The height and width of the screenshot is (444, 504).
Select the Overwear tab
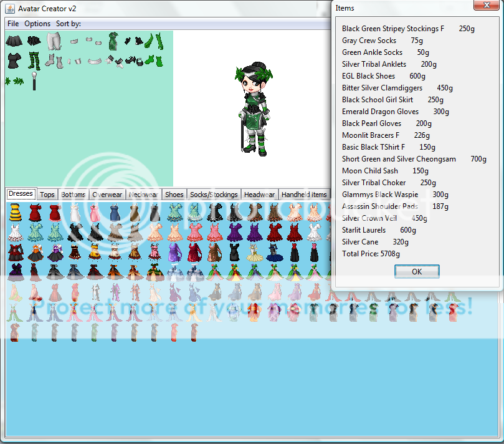click(x=107, y=195)
